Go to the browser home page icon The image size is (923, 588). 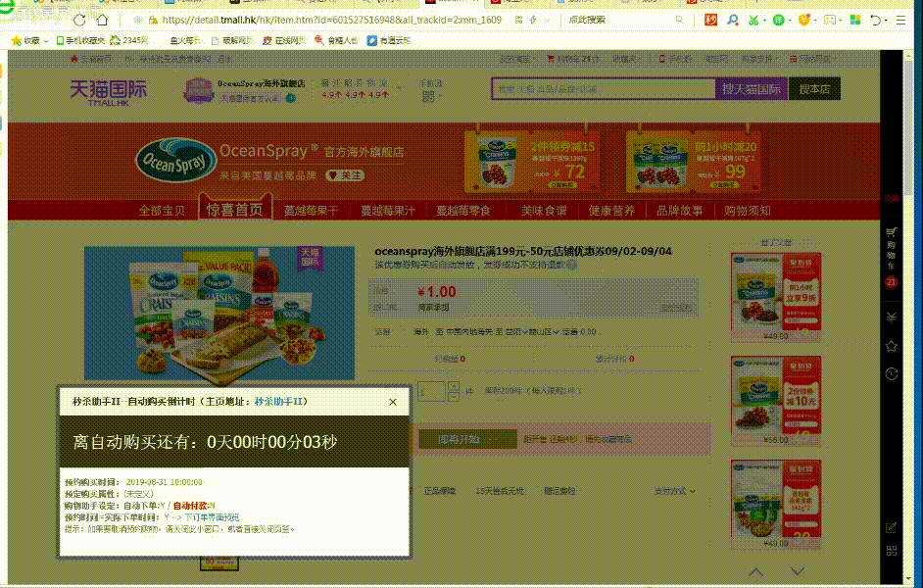(x=103, y=20)
